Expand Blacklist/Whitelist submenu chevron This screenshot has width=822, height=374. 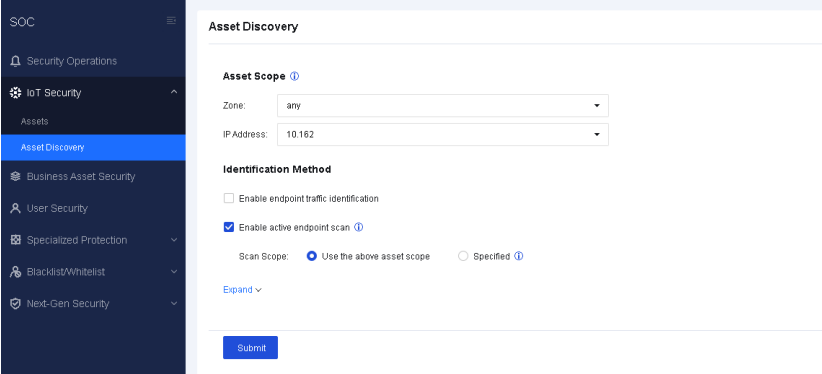[174, 272]
